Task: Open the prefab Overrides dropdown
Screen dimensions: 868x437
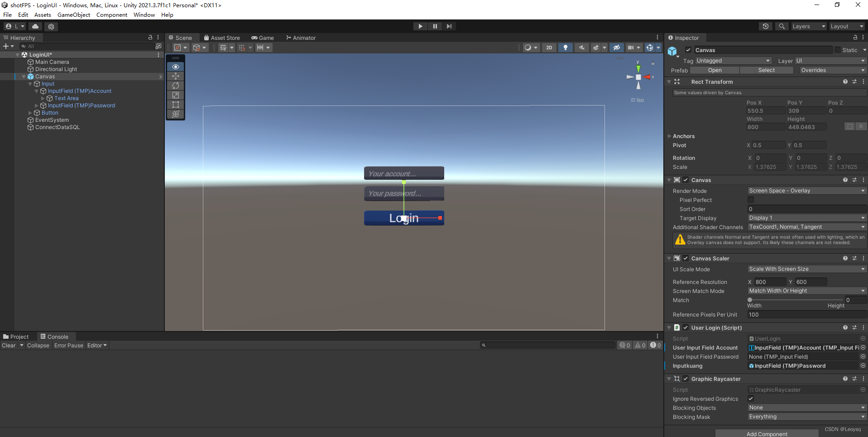Action: tap(832, 70)
